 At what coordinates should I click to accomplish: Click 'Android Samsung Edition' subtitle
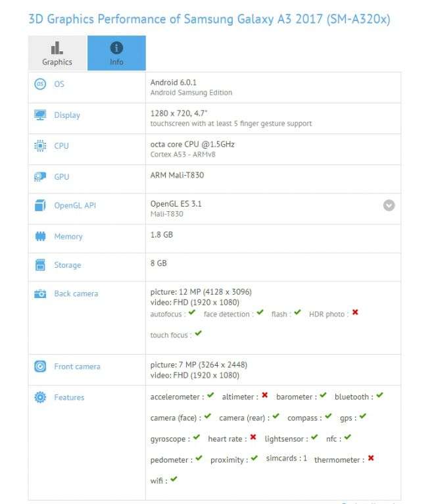point(191,93)
